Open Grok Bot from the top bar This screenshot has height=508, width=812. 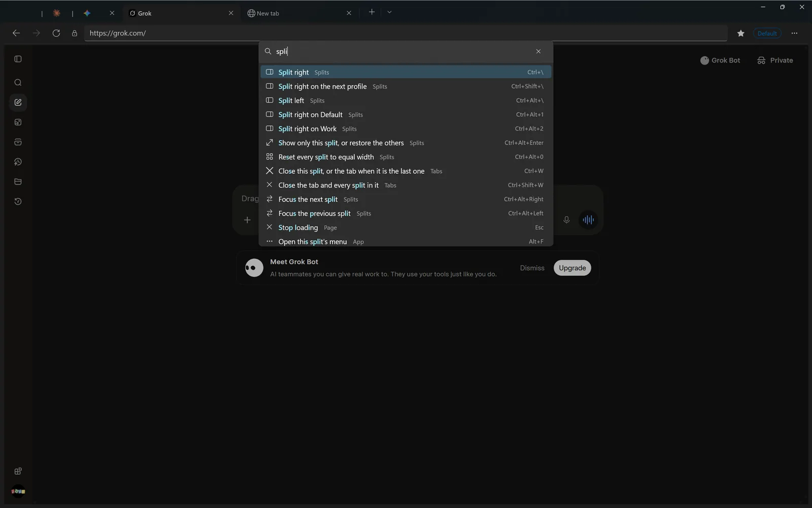(720, 60)
